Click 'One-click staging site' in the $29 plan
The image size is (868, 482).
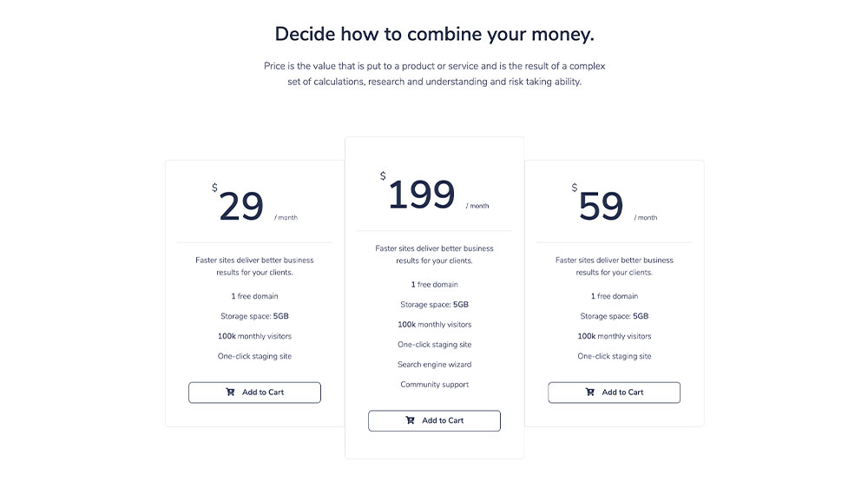coord(254,356)
